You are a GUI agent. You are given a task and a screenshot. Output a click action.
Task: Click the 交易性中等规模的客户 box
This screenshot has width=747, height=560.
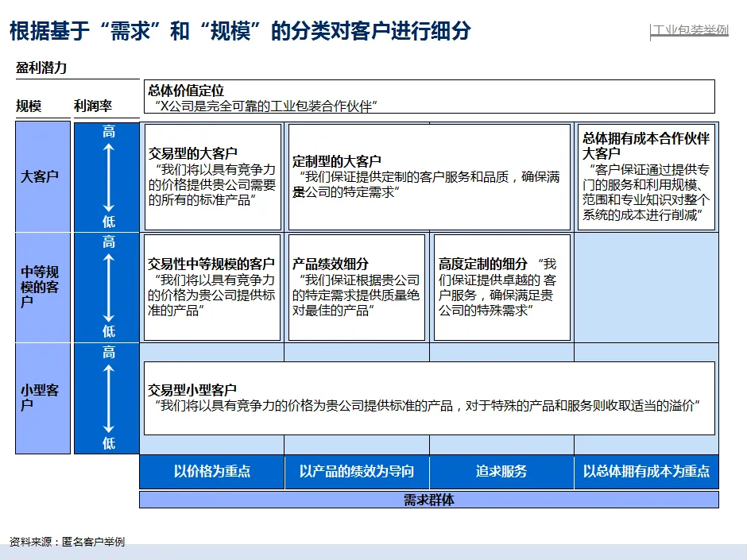point(212,287)
